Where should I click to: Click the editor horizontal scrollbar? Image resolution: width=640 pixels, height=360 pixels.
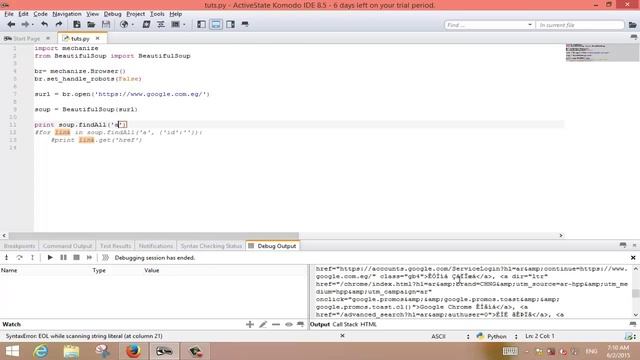coord(154,236)
